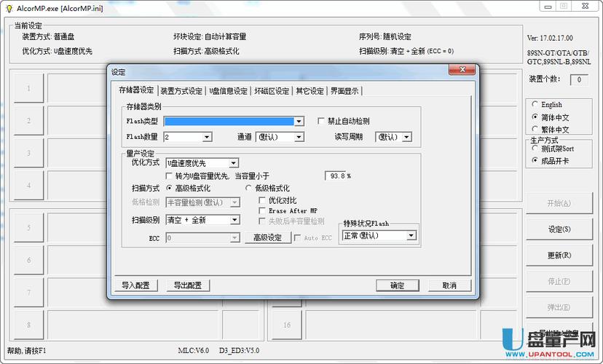The height and width of the screenshot is (364, 603).
Task: Click the MLC:V6.0 status bar entry
Action: (x=194, y=351)
